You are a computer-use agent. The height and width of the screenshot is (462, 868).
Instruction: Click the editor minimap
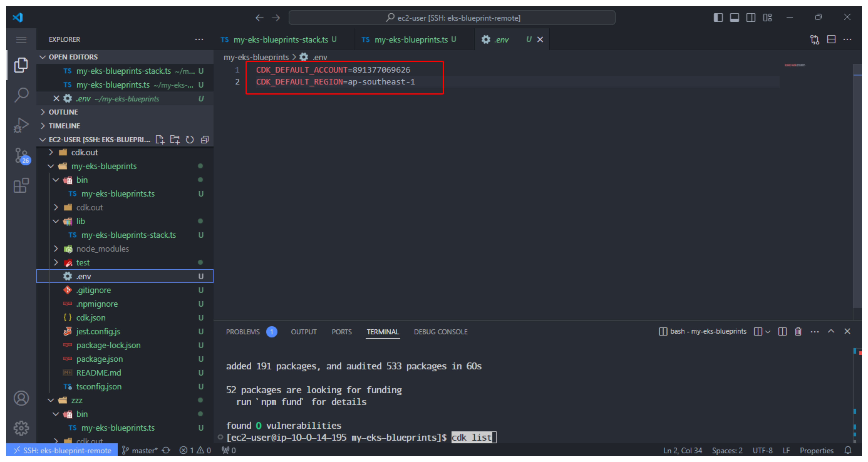(795, 65)
